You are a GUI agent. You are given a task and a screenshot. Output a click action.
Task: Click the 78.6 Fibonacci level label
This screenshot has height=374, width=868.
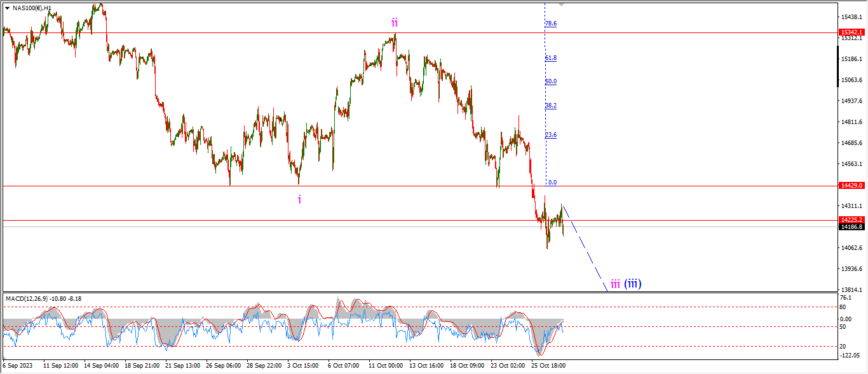point(550,24)
